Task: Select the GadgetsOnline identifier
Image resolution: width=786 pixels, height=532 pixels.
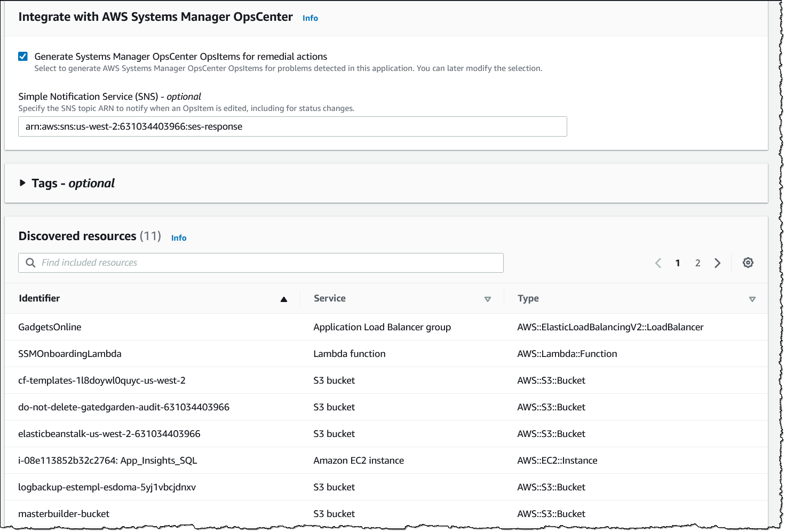Action: (50, 327)
